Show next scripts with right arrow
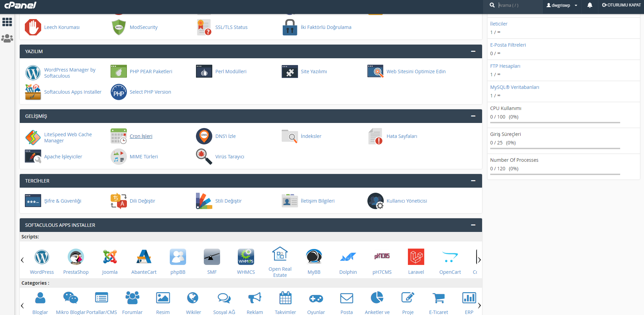 pyautogui.click(x=479, y=260)
